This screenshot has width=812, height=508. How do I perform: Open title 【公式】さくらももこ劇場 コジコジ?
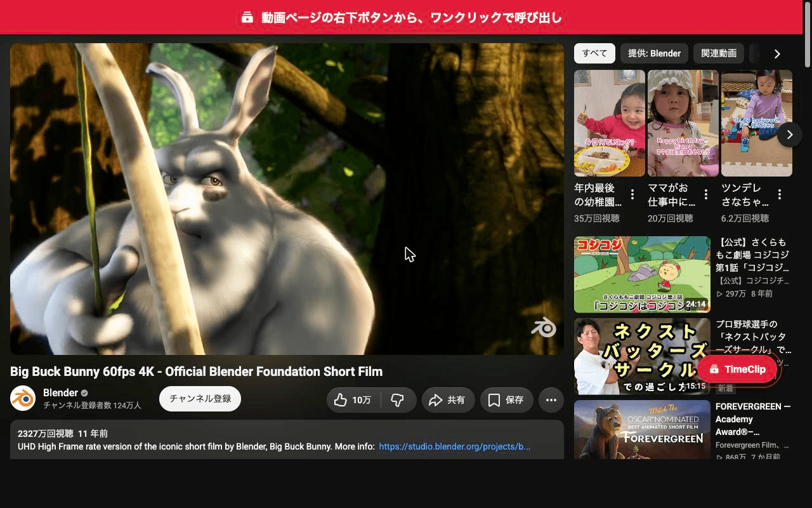(754, 255)
